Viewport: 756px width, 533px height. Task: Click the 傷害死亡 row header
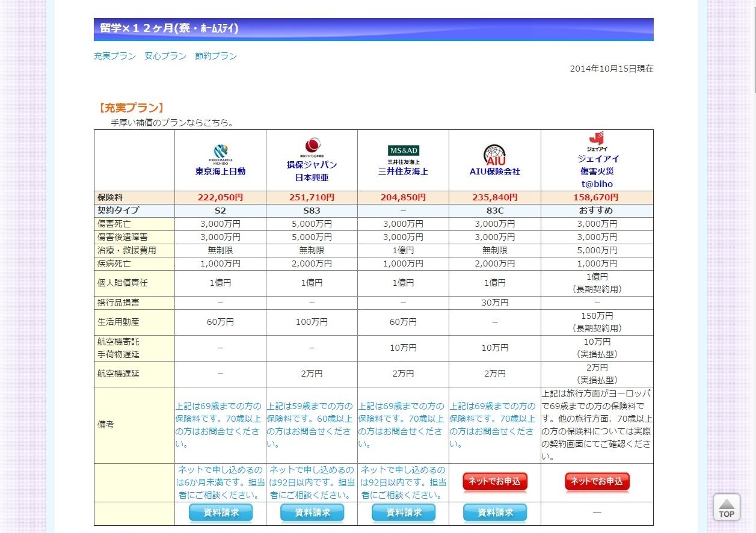(134, 224)
